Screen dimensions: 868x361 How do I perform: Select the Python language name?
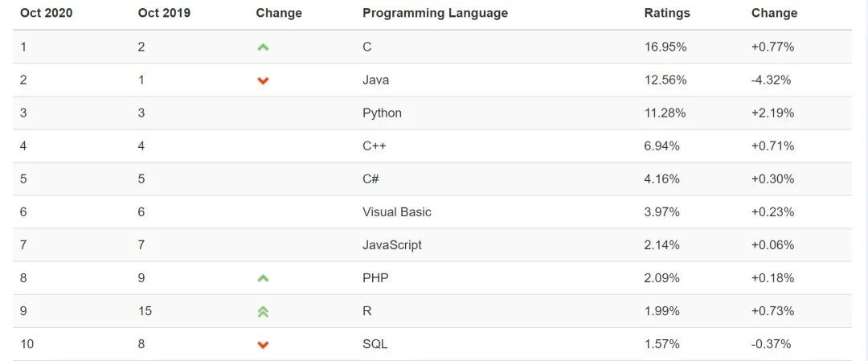tap(382, 113)
